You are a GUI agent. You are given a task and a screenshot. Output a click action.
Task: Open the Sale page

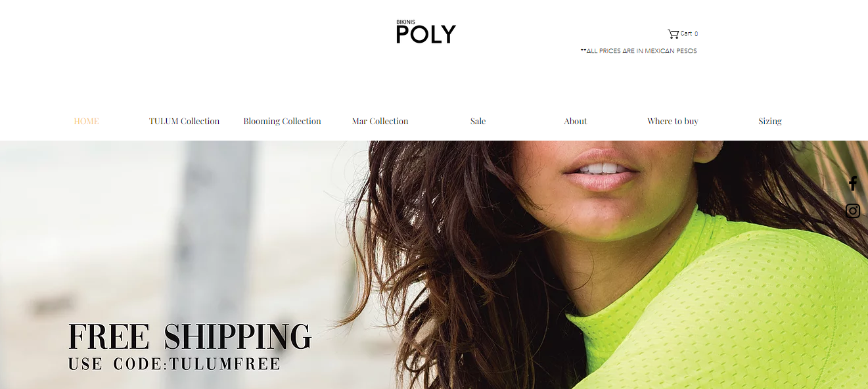pos(478,121)
